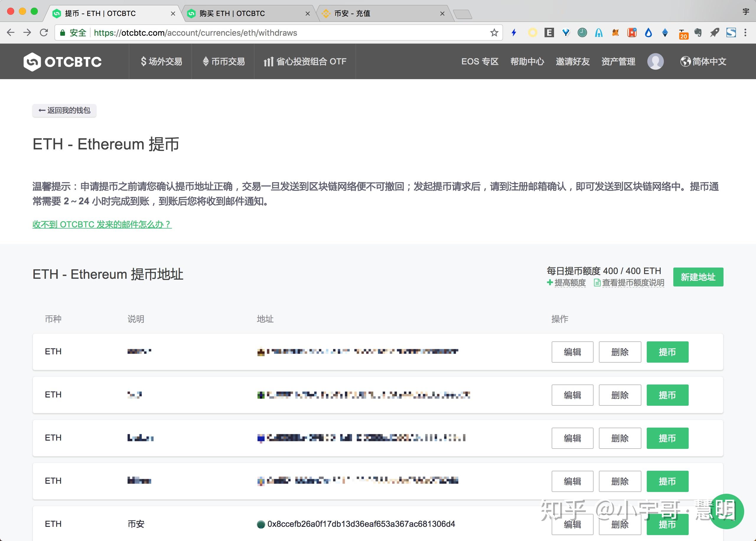The width and height of the screenshot is (756, 541).
Task: Click the black E extension icon
Action: pos(549,33)
